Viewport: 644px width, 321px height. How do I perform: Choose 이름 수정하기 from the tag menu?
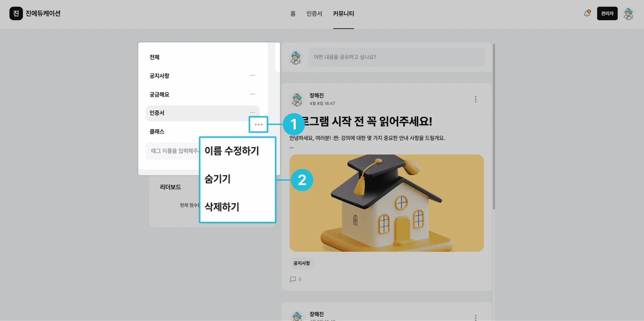pos(232,151)
